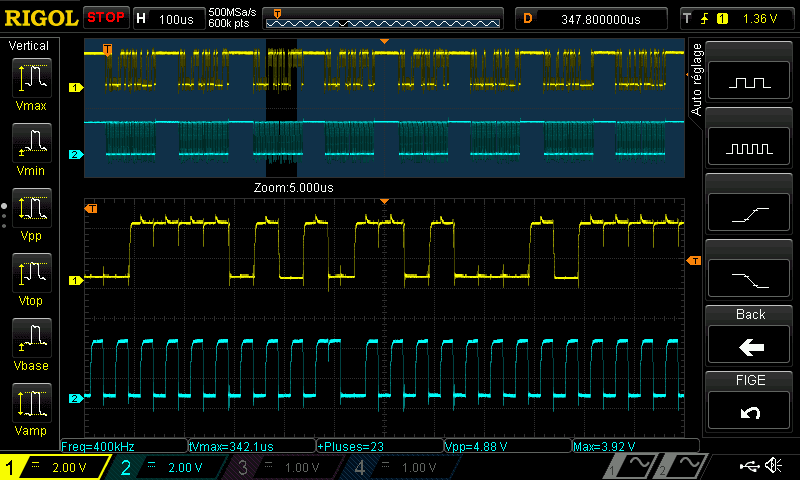Open horizontal timebase 100us setting
Viewport: 800px width, 480px height.
pyautogui.click(x=169, y=19)
